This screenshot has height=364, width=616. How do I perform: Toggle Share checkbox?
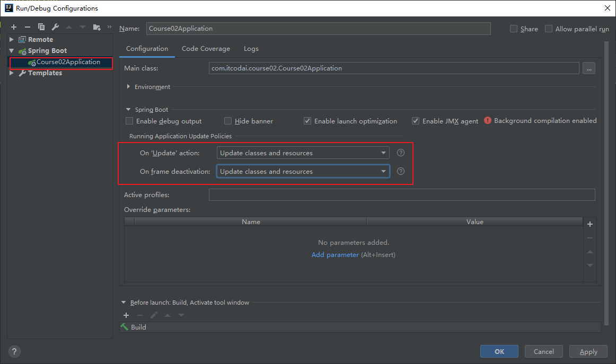click(x=514, y=29)
